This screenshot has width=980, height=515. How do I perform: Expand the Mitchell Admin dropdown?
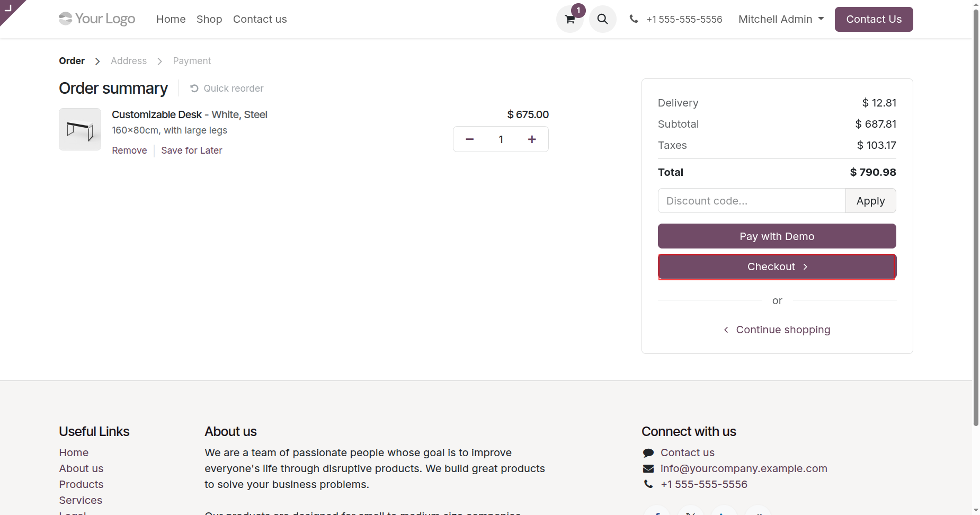(x=781, y=19)
